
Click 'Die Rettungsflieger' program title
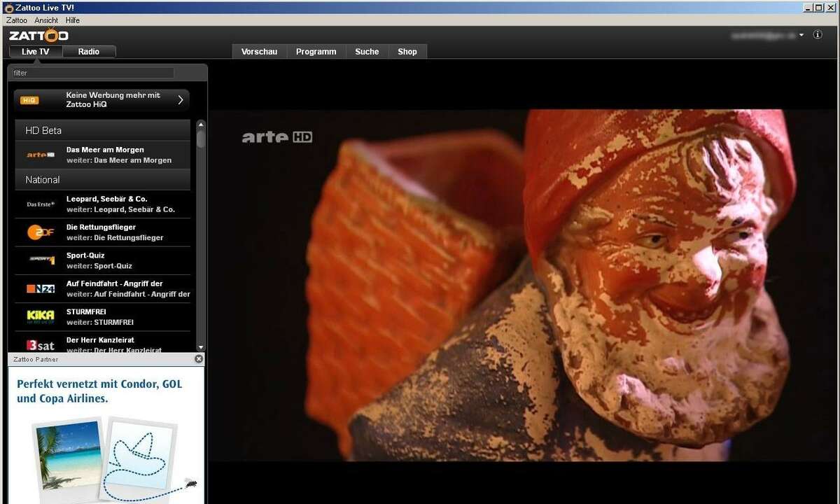click(101, 227)
